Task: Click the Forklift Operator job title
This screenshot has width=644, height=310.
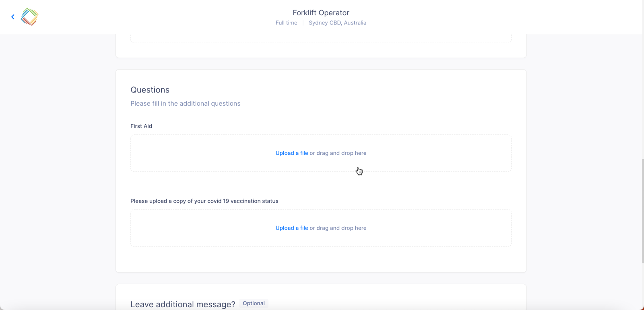Action: pos(321,13)
